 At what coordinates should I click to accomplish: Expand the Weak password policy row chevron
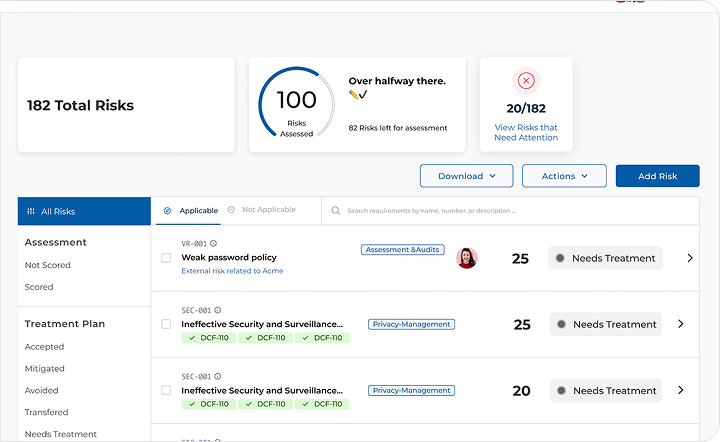[x=690, y=258]
